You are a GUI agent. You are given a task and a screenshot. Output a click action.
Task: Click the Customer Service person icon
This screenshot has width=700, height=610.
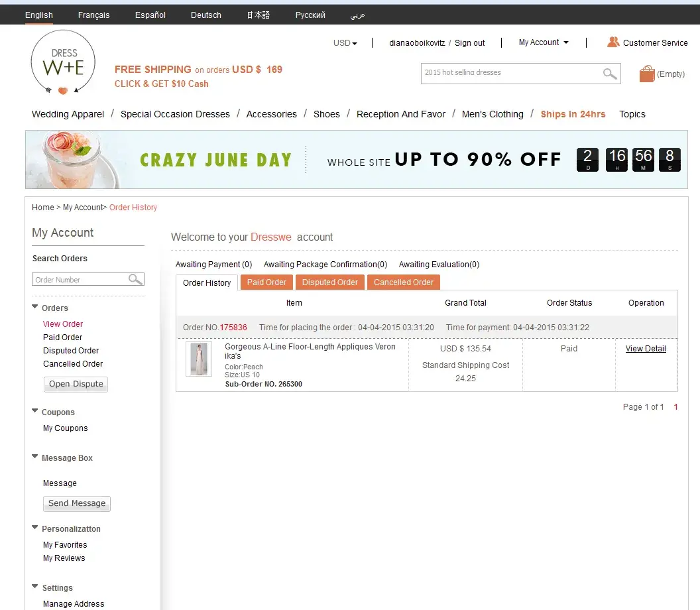coord(613,42)
